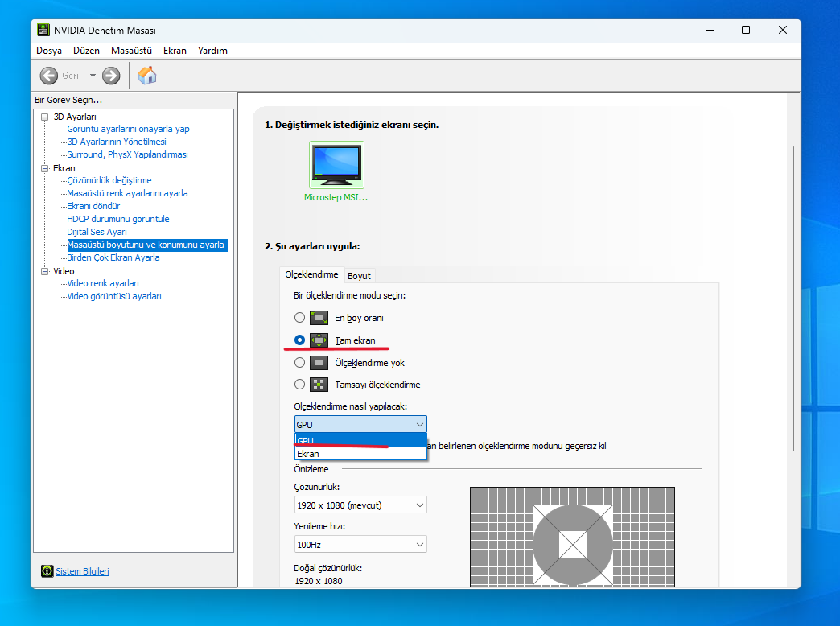Choose Ekran in the open dropdown list
Screen dimensions: 840x626
(x=360, y=454)
